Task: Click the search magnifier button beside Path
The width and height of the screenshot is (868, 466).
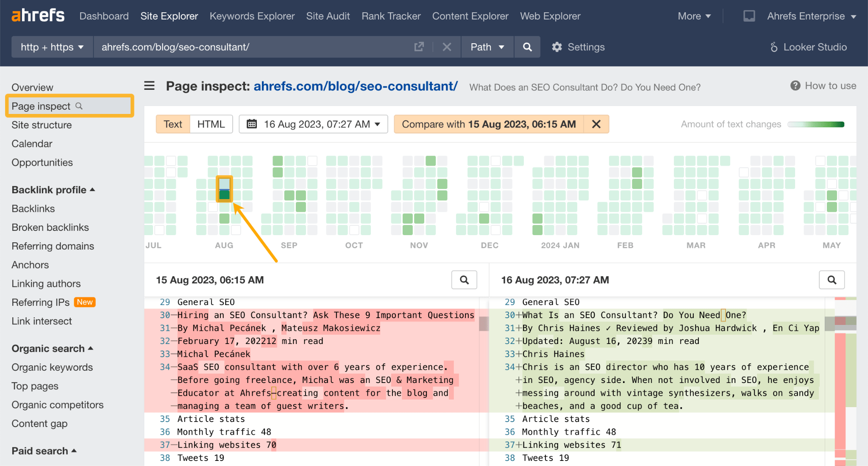Action: tap(527, 47)
